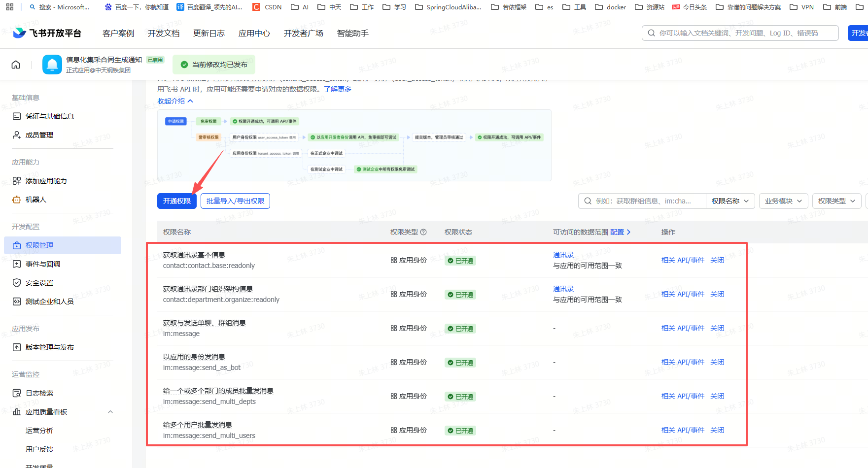Image resolution: width=868 pixels, height=468 pixels.
Task: Open 智能助手 in top navigation
Action: [x=353, y=33]
